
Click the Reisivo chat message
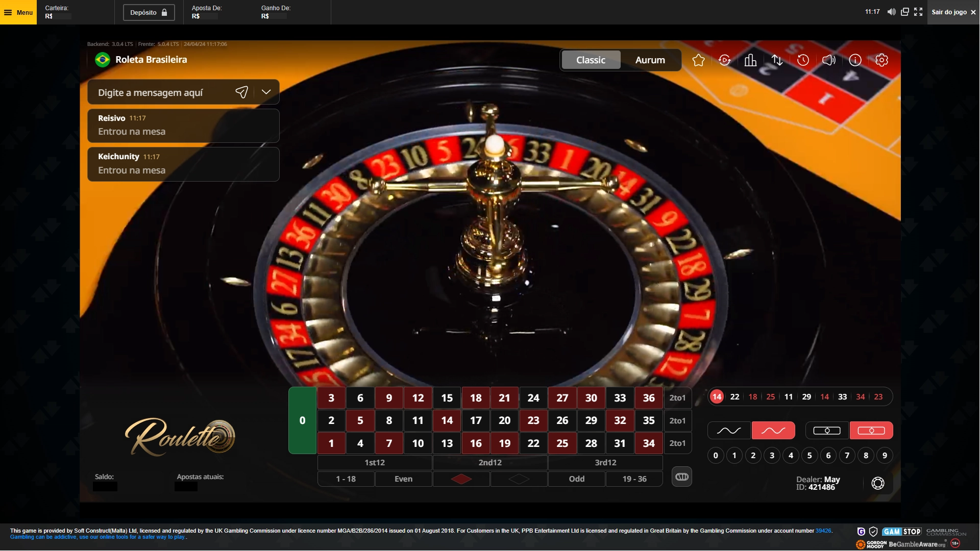point(183,126)
